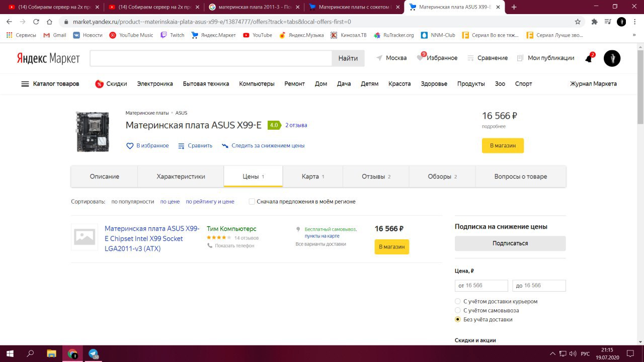
Task: Open Gmail bookmark
Action: (55, 35)
